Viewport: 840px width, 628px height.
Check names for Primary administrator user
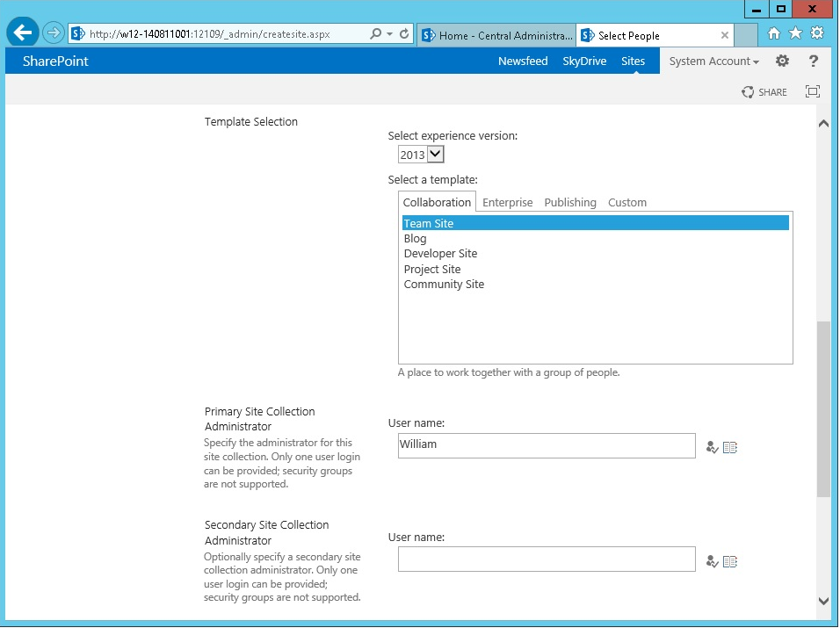(712, 448)
